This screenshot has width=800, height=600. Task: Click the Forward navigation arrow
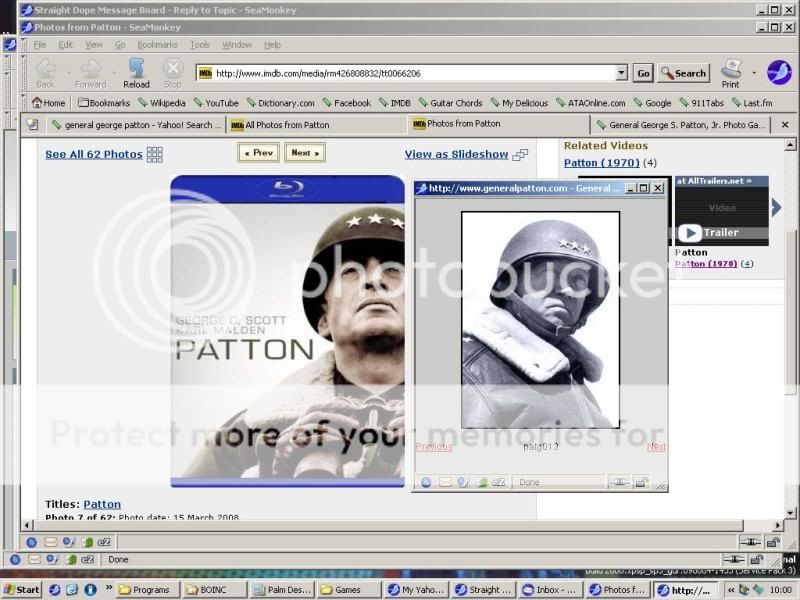[x=90, y=71]
